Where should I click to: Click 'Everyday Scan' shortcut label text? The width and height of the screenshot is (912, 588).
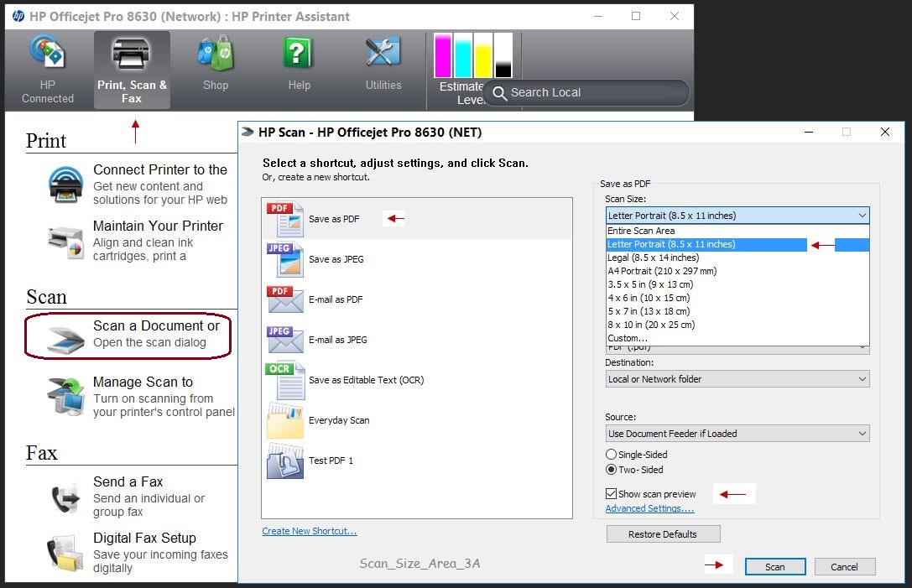(339, 420)
